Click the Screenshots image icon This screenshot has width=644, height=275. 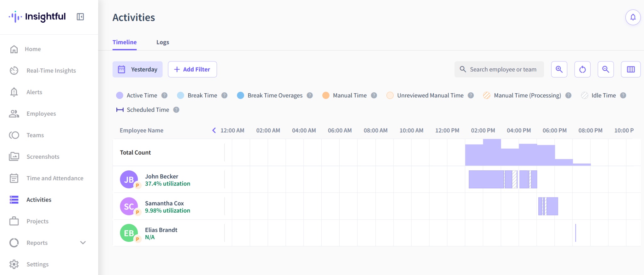[x=14, y=157]
